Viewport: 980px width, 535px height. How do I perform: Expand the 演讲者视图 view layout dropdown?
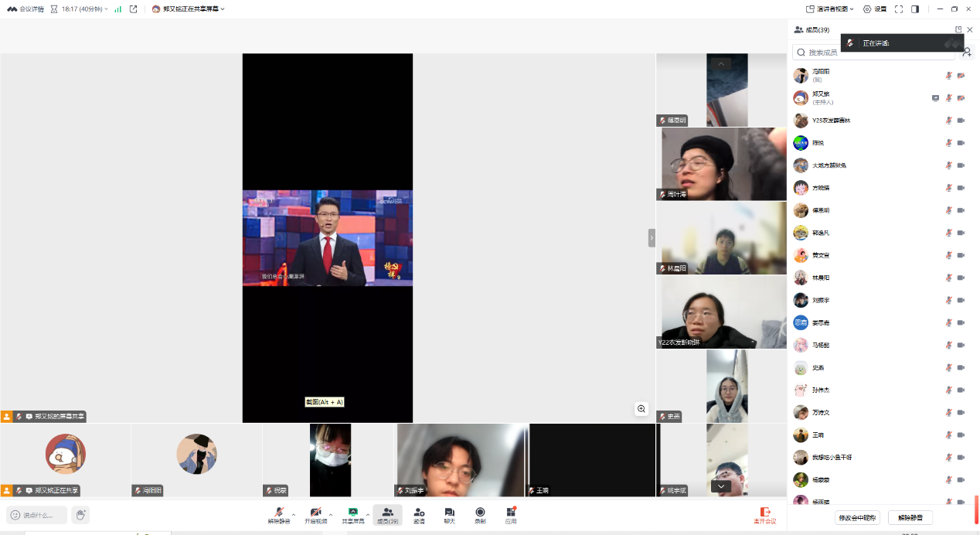point(831,9)
